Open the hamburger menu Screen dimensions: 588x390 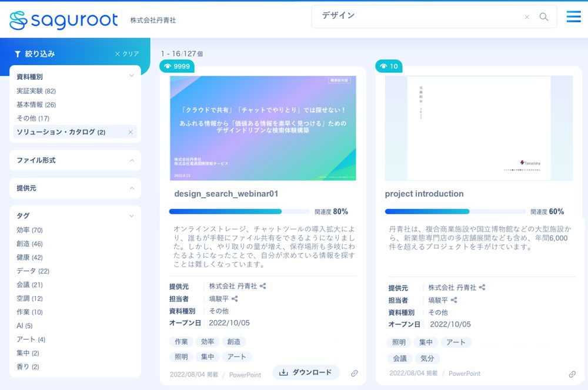coord(573,17)
